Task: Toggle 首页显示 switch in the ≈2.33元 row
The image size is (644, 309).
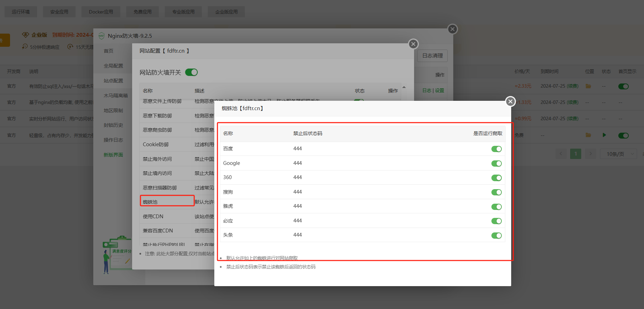Action: click(x=624, y=86)
